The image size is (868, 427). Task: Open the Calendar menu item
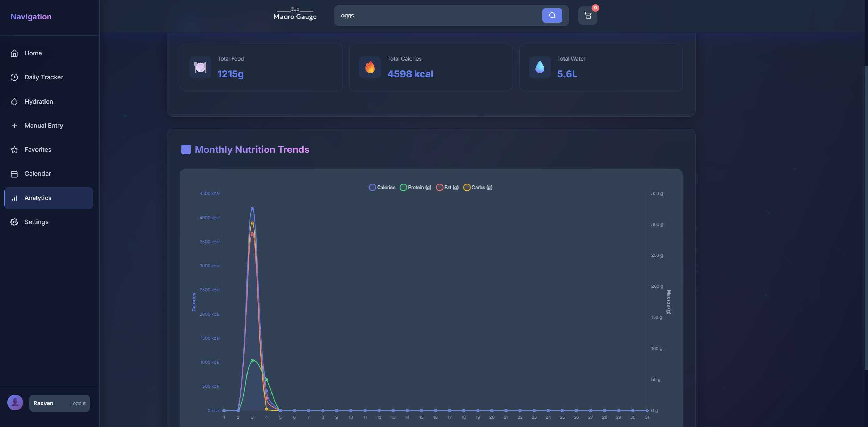pyautogui.click(x=38, y=174)
